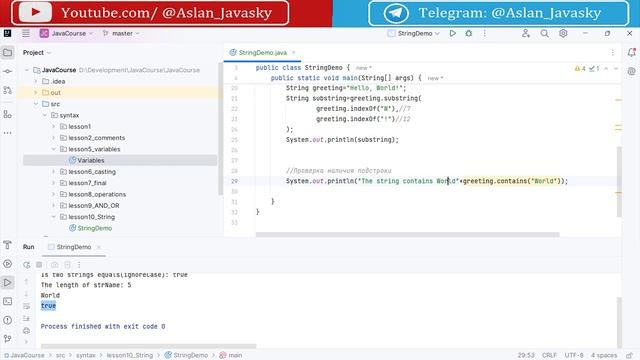Select lesson9_AND_OR package
The width and height of the screenshot is (640, 360).
pyautogui.click(x=94, y=206)
